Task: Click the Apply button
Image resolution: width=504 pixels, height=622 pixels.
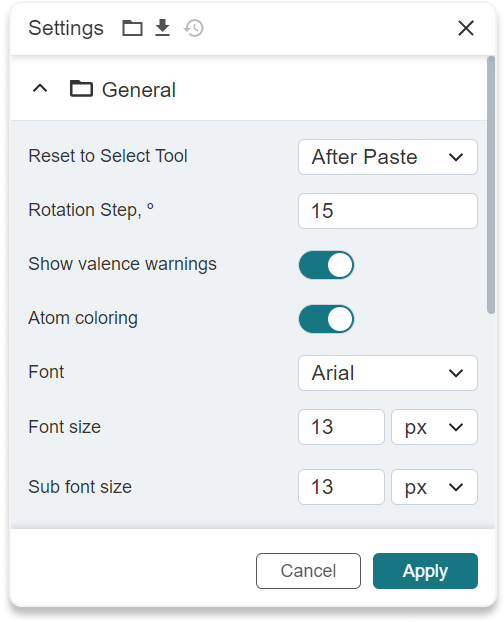Action: pyautogui.click(x=425, y=571)
